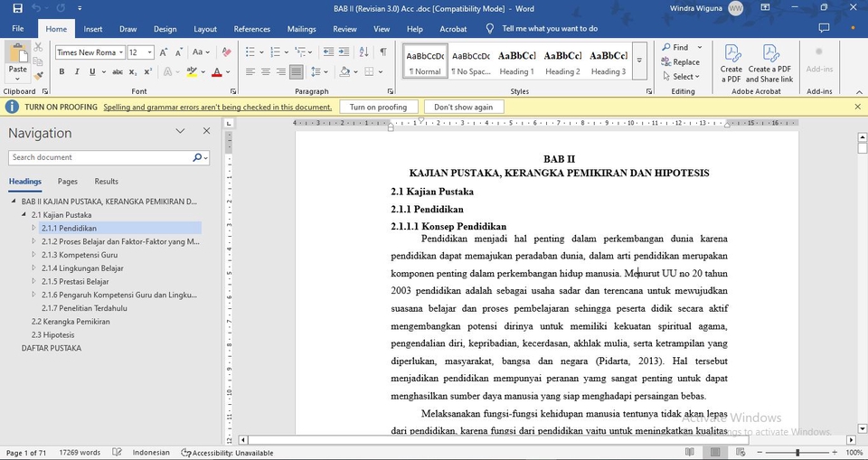Screen dimensions: 868x460
Task: Click Create a PDF and Share link
Action: pyautogui.click(x=769, y=63)
